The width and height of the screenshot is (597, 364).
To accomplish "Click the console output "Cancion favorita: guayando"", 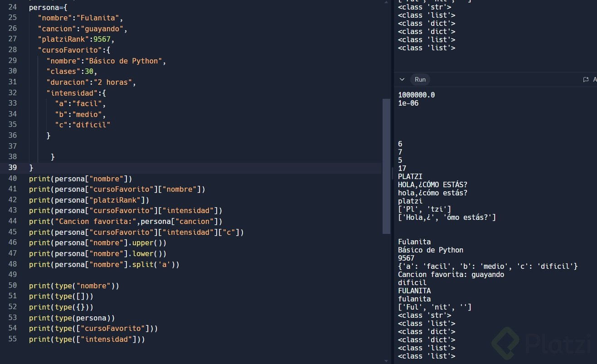I will coord(451,275).
